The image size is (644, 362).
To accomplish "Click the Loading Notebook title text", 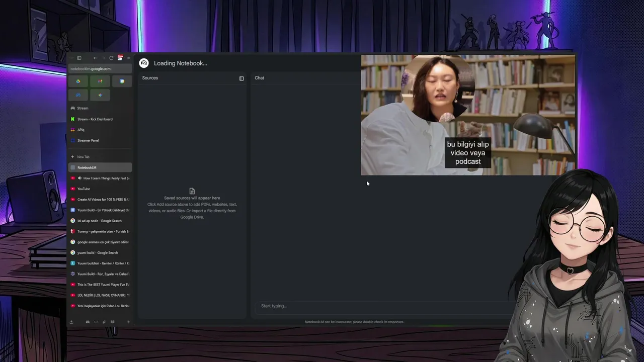I will point(180,63).
